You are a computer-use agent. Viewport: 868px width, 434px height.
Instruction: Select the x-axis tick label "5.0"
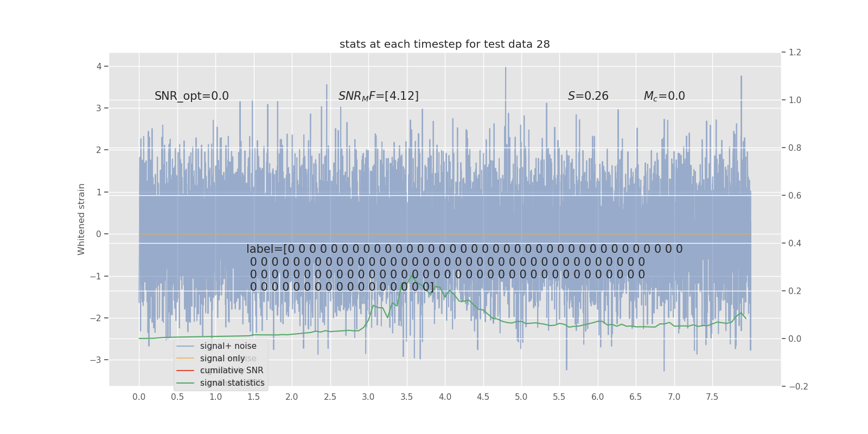(x=521, y=397)
